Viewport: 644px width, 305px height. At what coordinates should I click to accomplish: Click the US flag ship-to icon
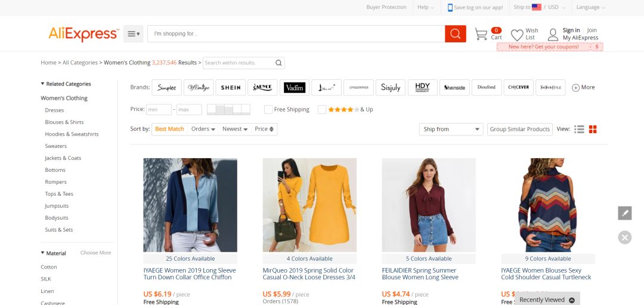coord(537,7)
